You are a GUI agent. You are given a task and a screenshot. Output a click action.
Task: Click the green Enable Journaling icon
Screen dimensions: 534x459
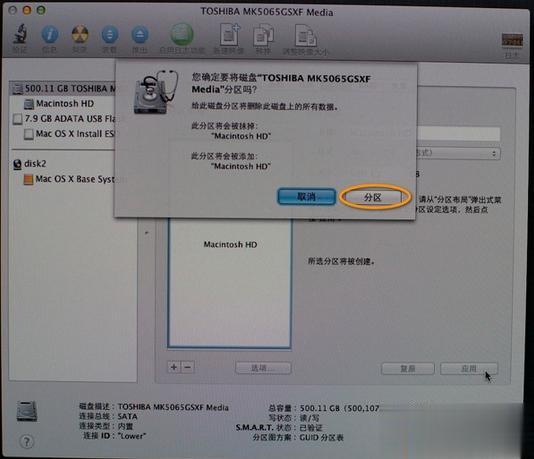pyautogui.click(x=182, y=34)
